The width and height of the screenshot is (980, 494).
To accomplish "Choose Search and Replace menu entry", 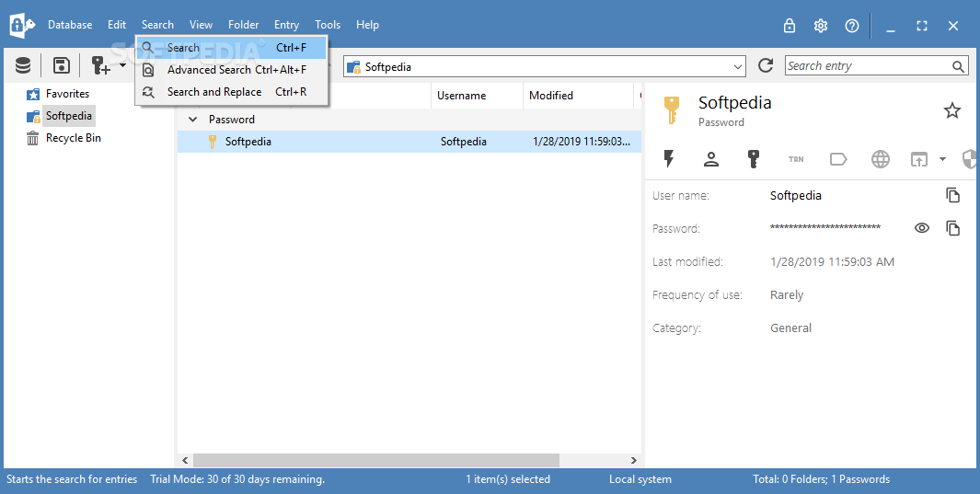I will [231, 92].
